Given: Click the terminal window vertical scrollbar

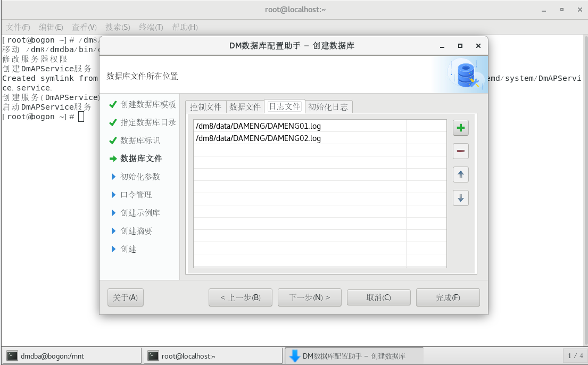Looking at the screenshot, I should 586,189.
